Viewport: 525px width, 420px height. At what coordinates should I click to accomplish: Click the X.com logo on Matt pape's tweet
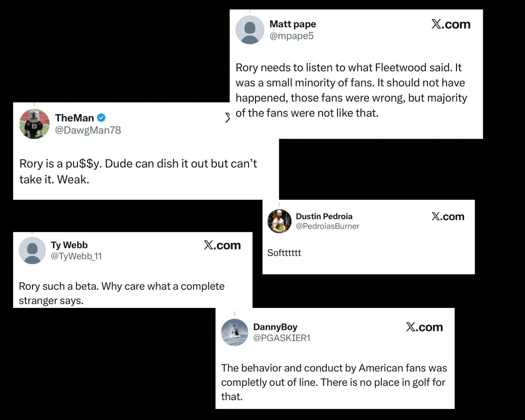coord(451,24)
